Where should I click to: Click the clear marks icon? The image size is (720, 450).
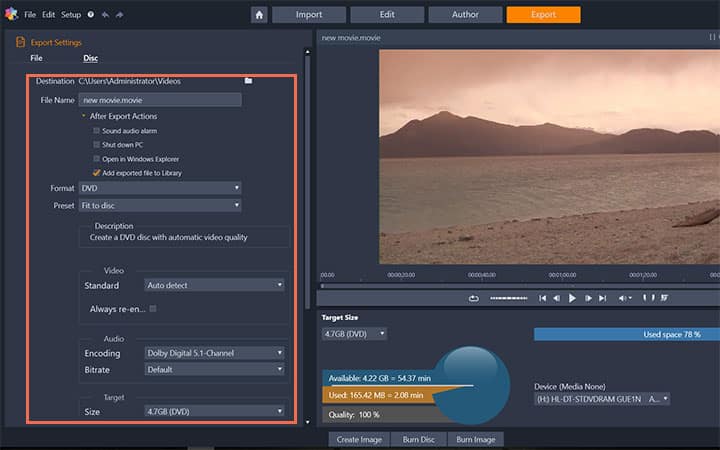coord(664,298)
